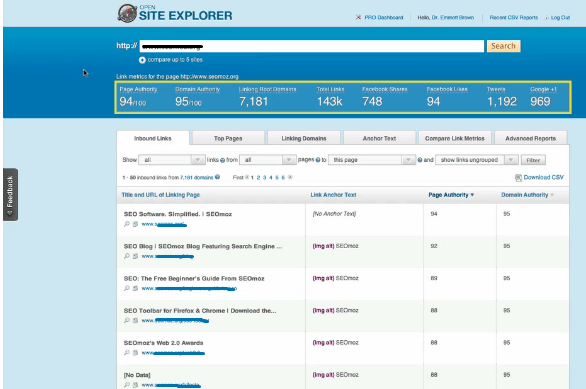Click 'Title and URL of Linking Page' header

click(x=161, y=195)
